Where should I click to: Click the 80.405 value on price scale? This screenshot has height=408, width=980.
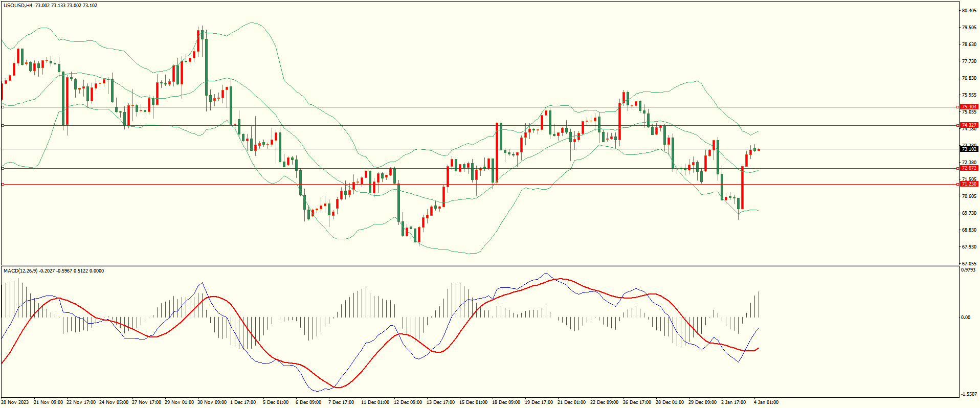[x=969, y=11]
